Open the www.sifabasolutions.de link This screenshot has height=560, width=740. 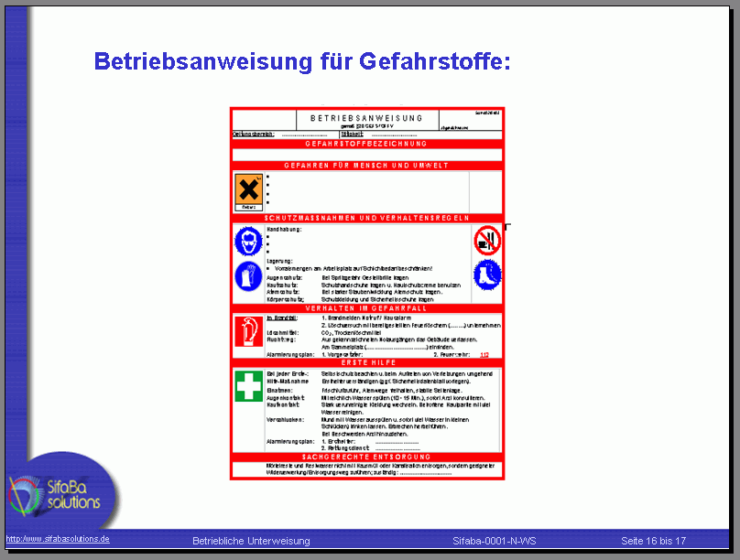point(59,539)
